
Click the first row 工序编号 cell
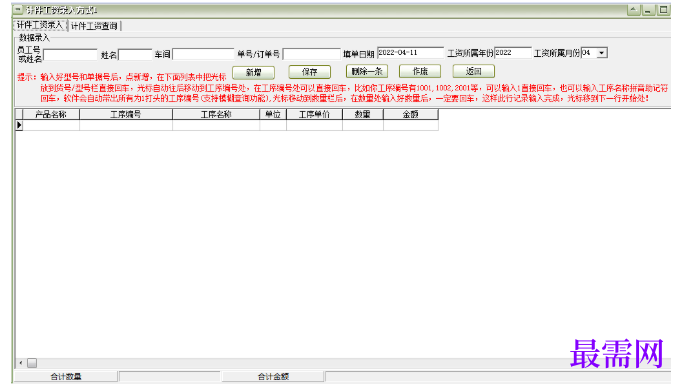(126, 125)
